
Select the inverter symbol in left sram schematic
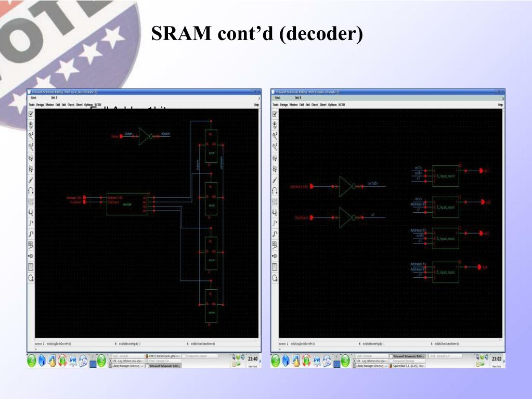[x=145, y=136]
